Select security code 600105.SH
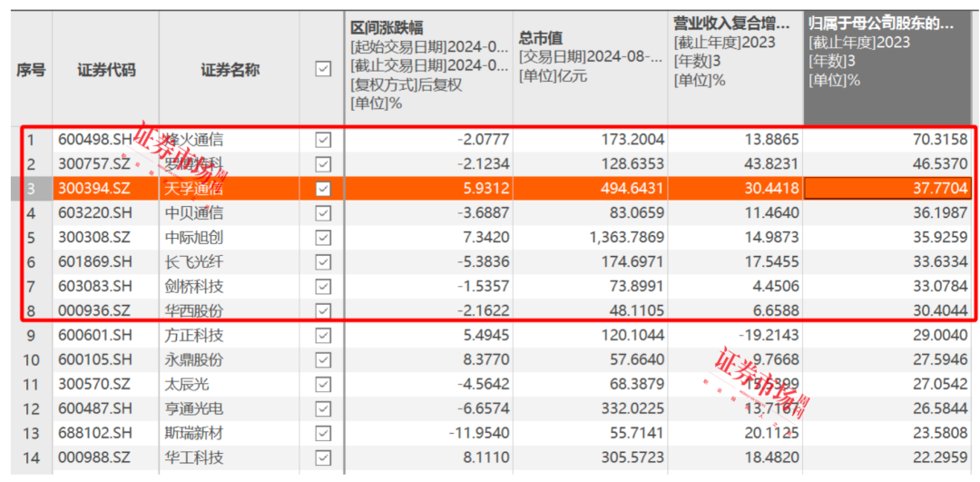 pyautogui.click(x=95, y=360)
